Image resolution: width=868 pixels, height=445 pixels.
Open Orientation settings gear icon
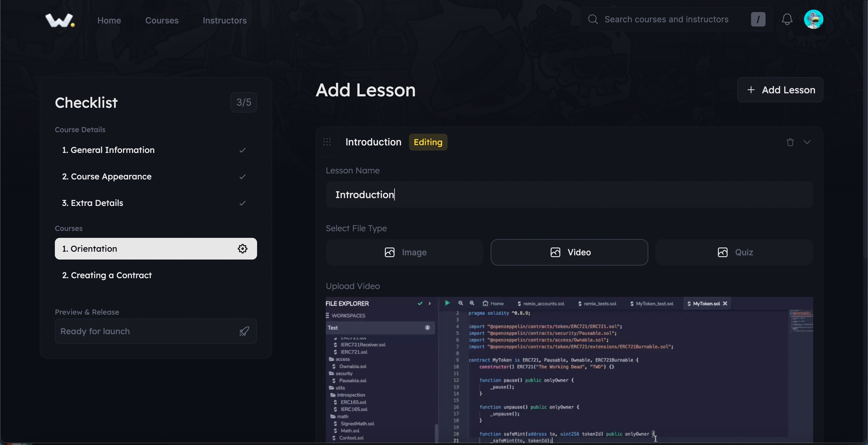pos(242,248)
